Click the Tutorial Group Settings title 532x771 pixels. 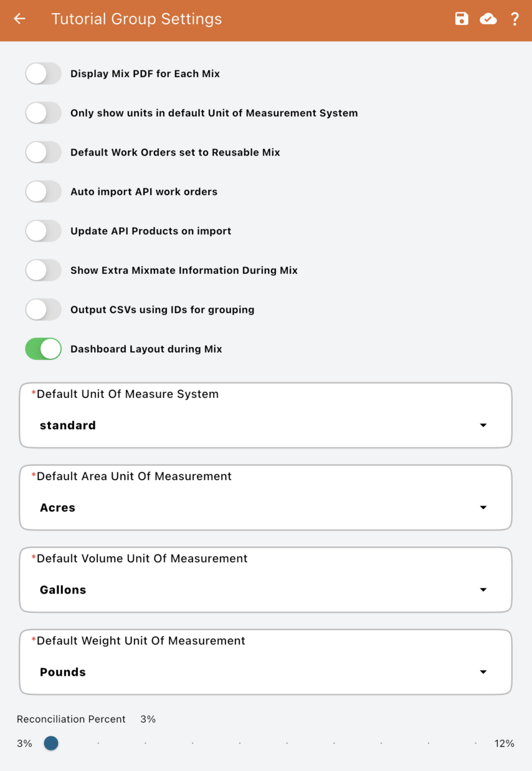coord(136,19)
